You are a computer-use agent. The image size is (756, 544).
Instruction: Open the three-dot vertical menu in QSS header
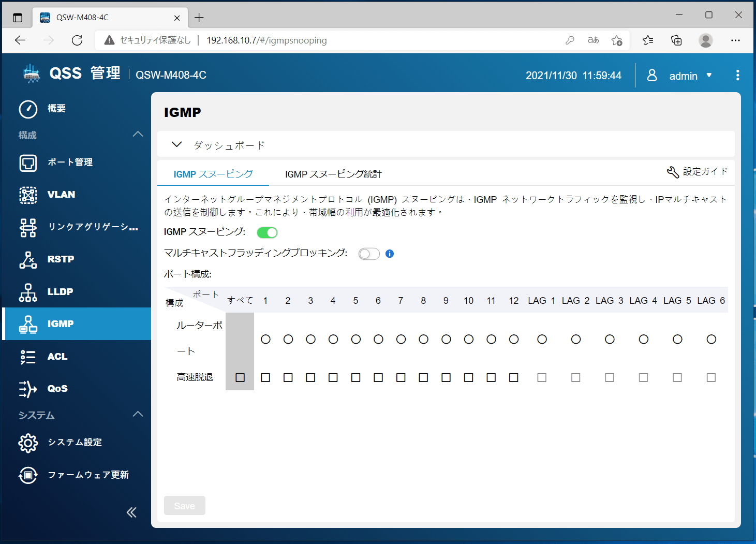click(x=737, y=76)
